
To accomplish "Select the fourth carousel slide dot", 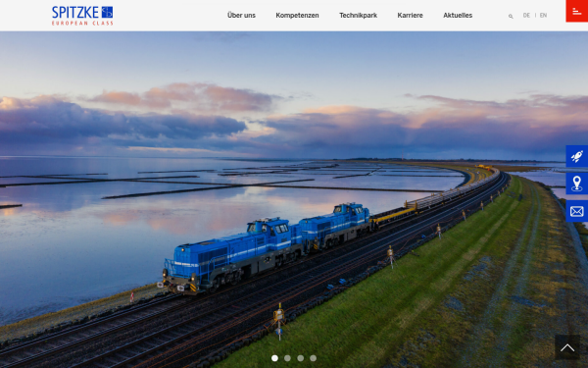I will point(314,358).
